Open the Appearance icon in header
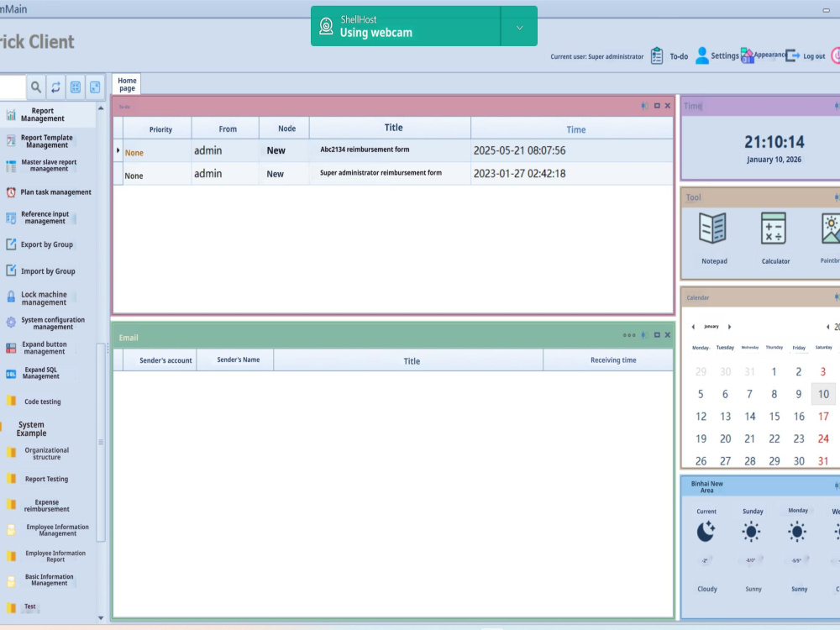Screen dimensions: 840x630 (747, 55)
